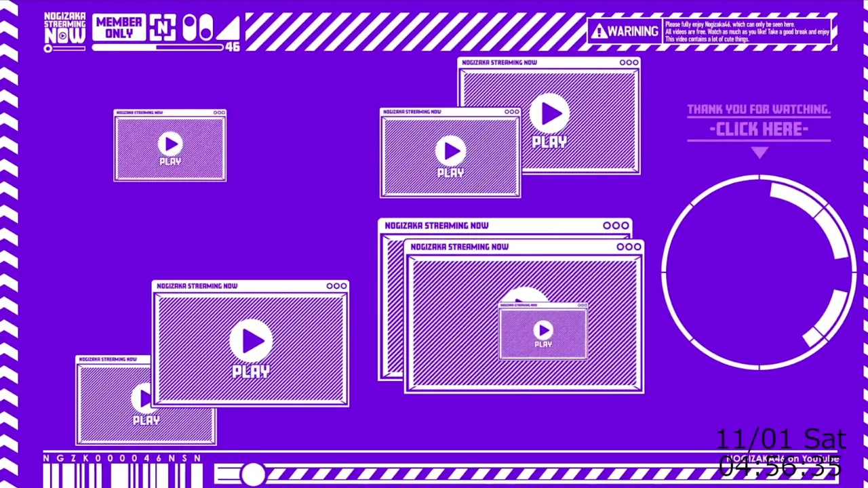The width and height of the screenshot is (868, 488).
Task: Click the three dots of the top-right window
Action: (629, 62)
